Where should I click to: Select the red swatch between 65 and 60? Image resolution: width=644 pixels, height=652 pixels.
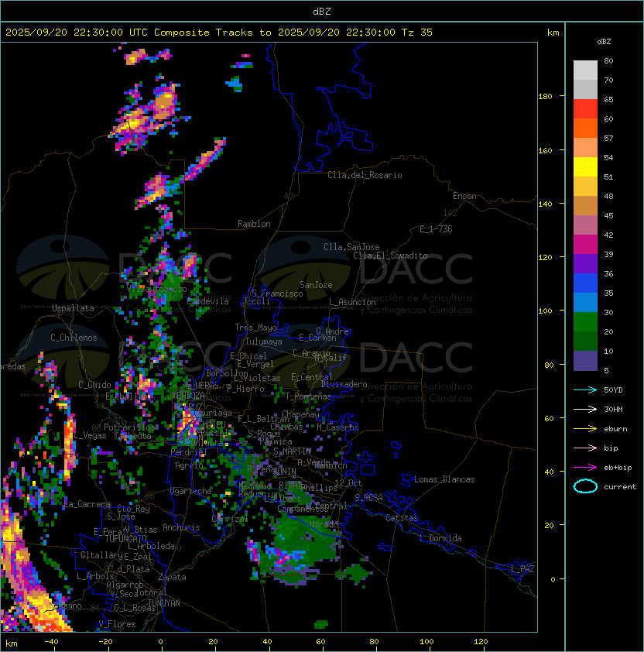pyautogui.click(x=585, y=109)
